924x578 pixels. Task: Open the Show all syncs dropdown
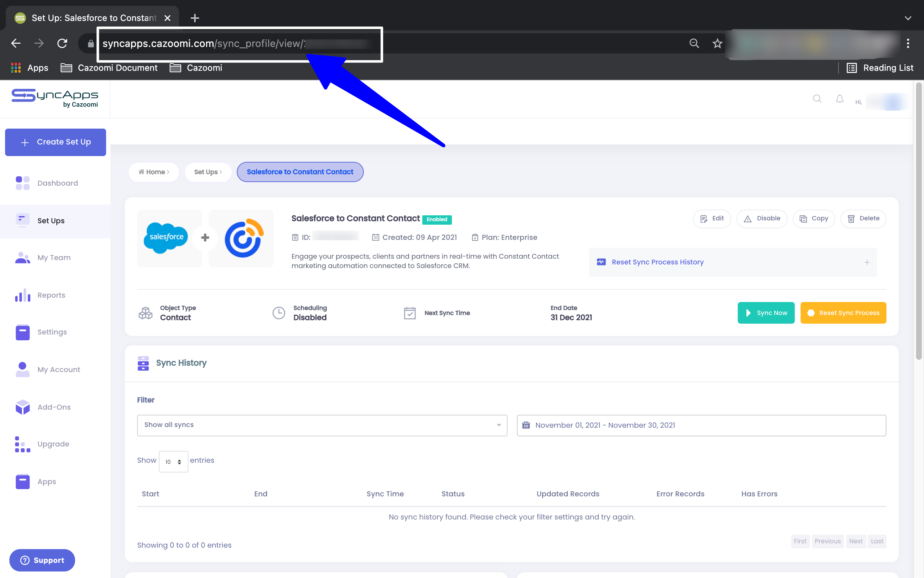tap(322, 426)
